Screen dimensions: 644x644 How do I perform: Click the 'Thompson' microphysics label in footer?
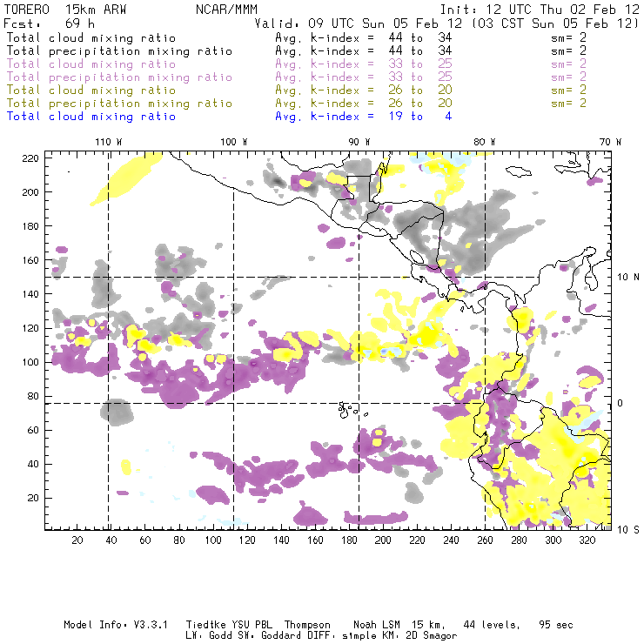pos(307,626)
